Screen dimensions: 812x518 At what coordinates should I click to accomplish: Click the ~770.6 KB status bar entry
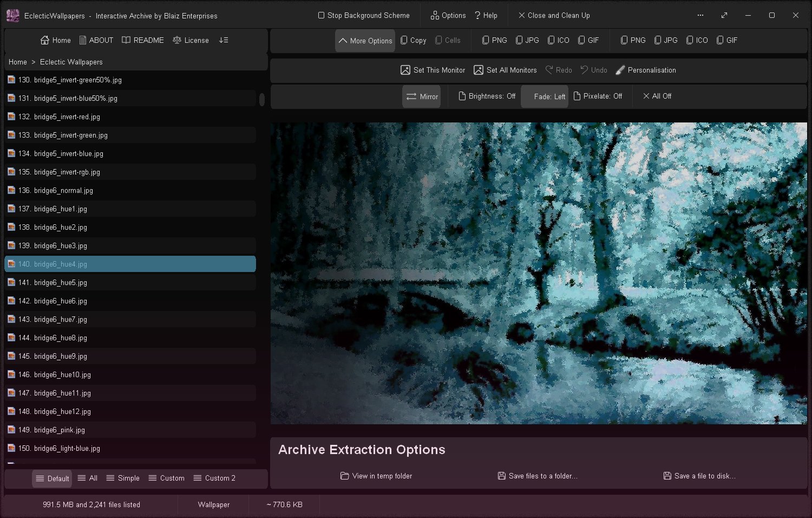click(x=284, y=504)
